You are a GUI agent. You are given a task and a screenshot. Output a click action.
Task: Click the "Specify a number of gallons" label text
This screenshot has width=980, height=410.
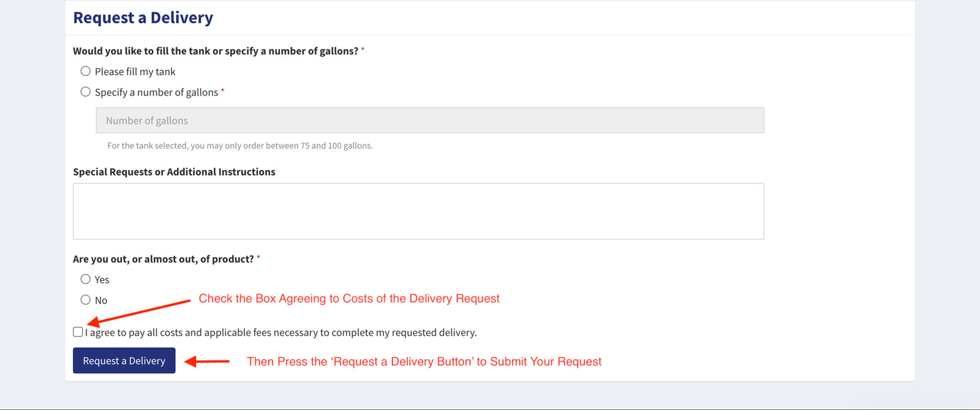point(157,92)
